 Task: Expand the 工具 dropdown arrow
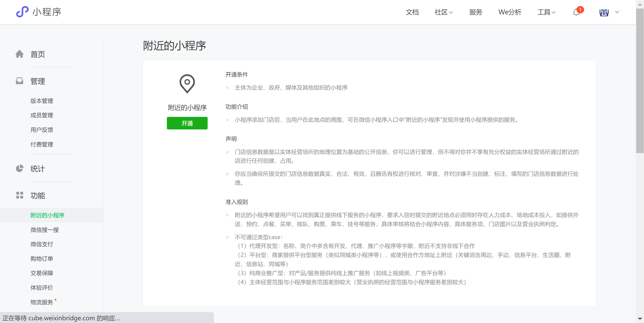(x=553, y=12)
